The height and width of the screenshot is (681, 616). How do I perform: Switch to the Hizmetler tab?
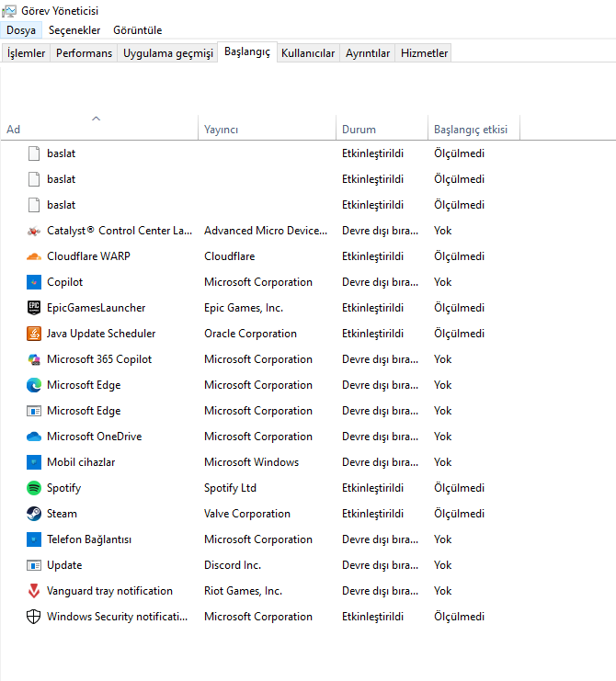424,53
